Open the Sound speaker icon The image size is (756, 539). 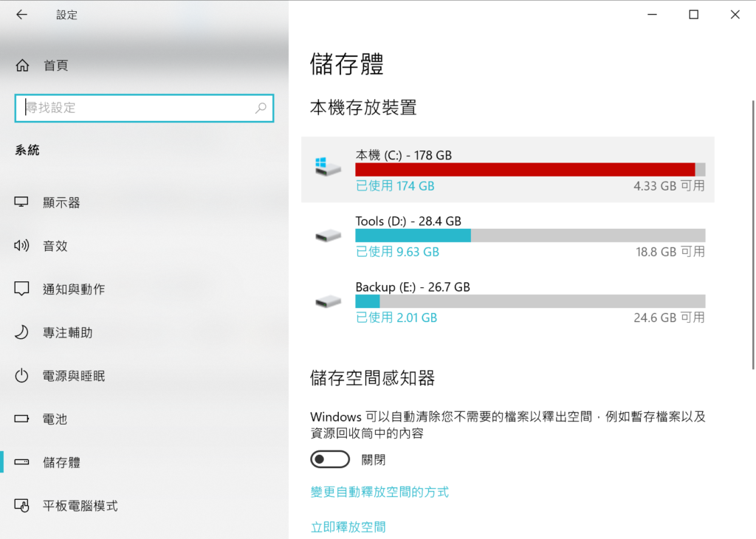click(x=21, y=245)
